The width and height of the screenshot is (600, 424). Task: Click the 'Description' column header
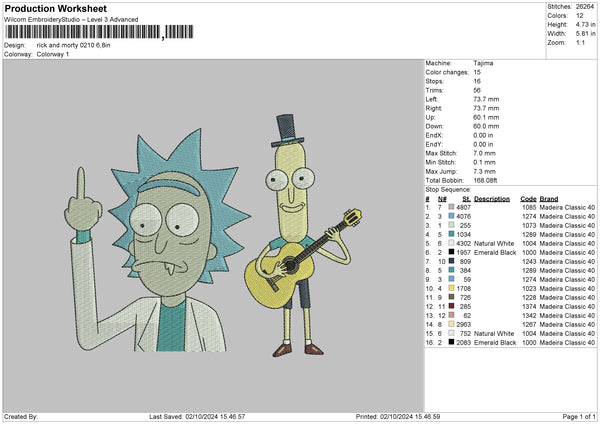tap(492, 199)
